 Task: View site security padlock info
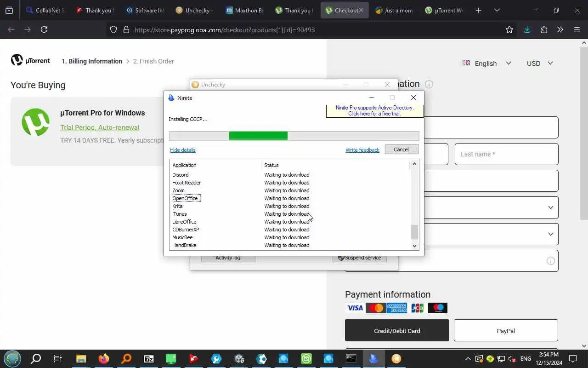click(126, 29)
